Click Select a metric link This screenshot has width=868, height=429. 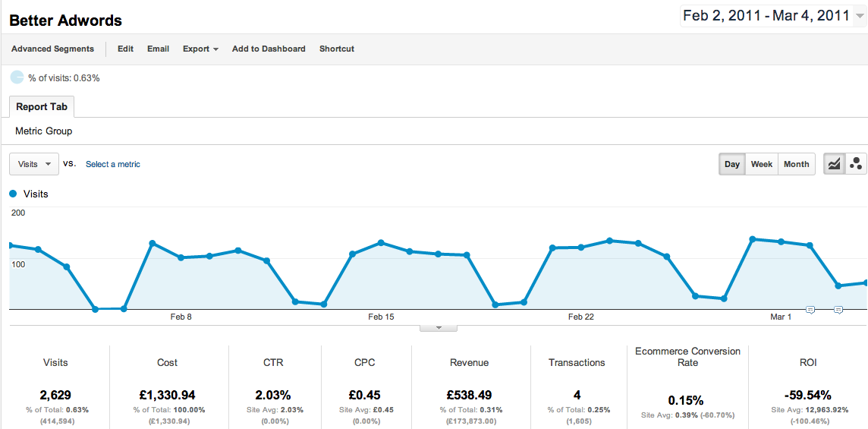(113, 164)
